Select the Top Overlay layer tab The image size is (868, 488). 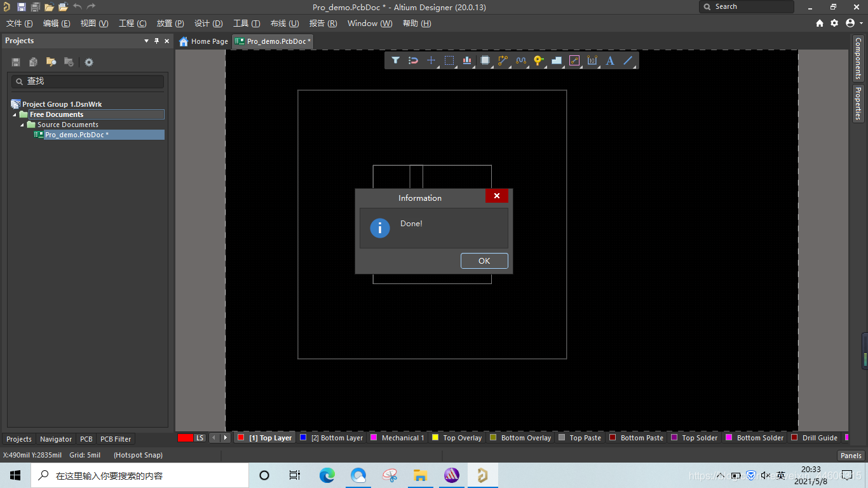click(456, 438)
